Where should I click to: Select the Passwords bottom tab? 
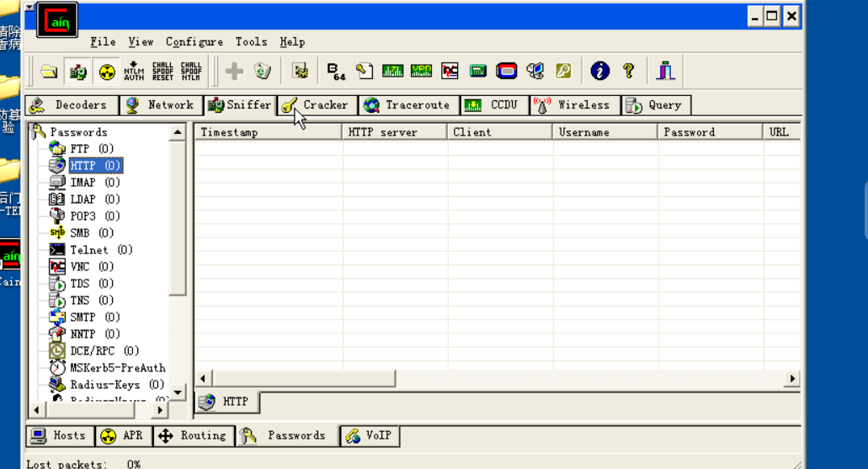pos(287,436)
